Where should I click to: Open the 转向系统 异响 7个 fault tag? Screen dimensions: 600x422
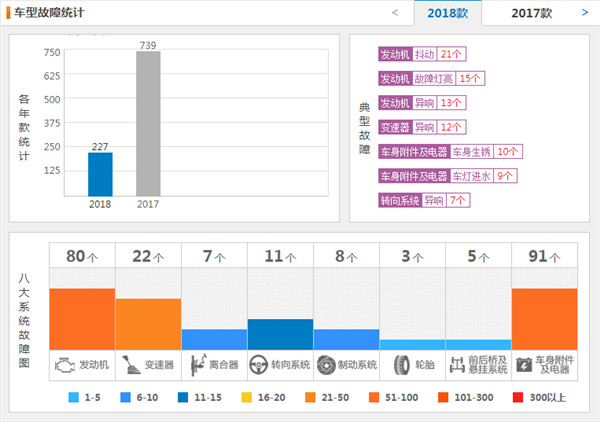point(424,200)
